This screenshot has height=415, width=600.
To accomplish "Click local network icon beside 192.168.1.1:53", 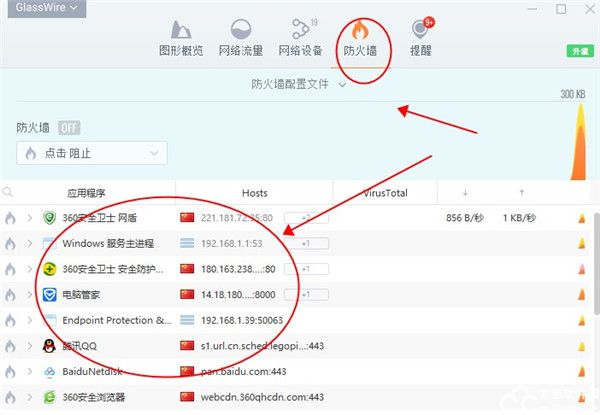I will 187,243.
